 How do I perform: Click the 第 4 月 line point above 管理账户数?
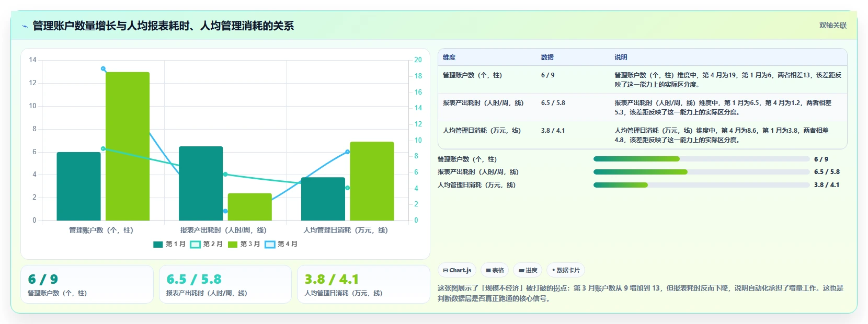(103, 68)
